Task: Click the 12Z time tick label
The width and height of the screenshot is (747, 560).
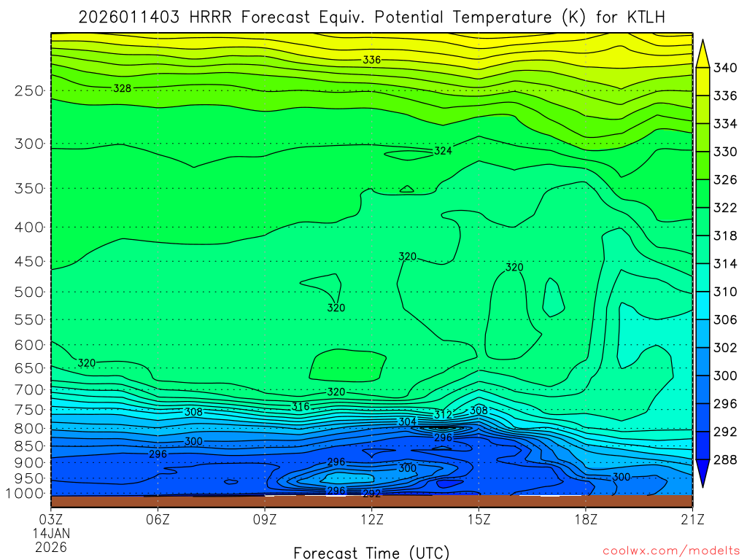Action: point(371,519)
